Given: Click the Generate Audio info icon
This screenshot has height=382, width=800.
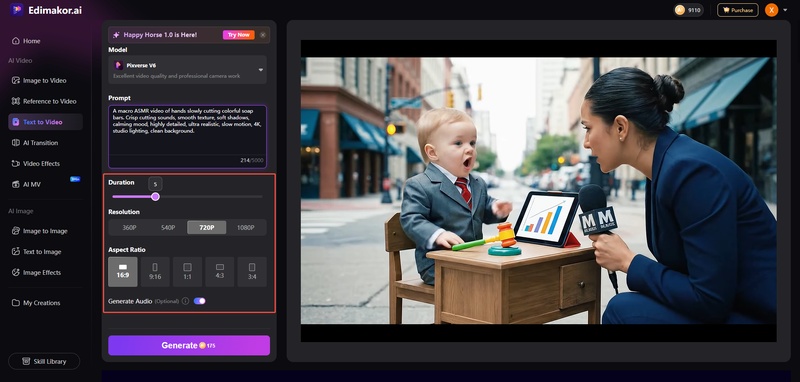Looking at the screenshot, I should (185, 301).
